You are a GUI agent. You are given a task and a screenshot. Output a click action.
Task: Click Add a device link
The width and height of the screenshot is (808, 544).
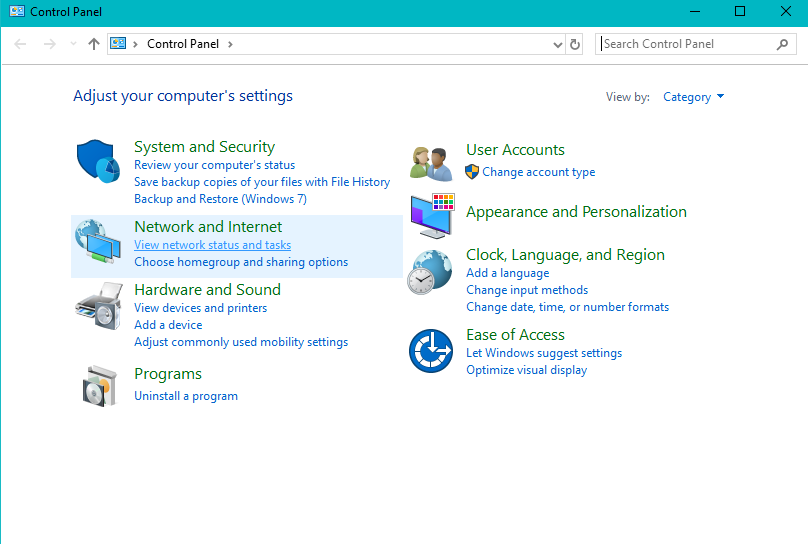pyautogui.click(x=168, y=325)
